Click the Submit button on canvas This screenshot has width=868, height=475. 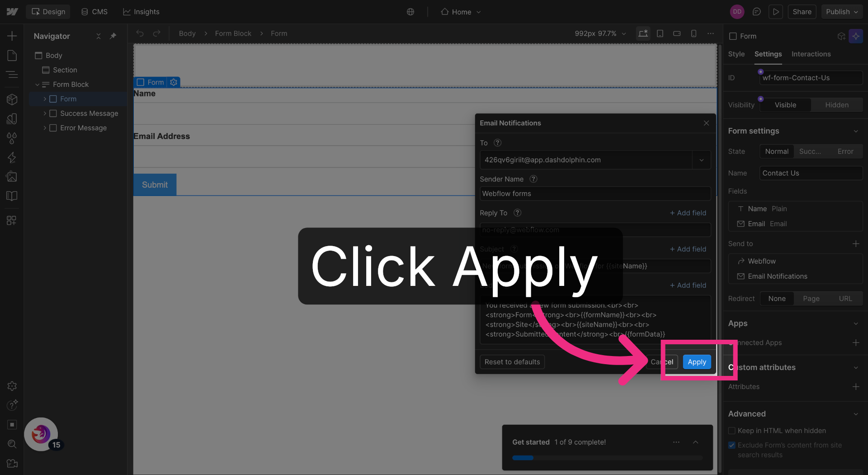(x=155, y=185)
